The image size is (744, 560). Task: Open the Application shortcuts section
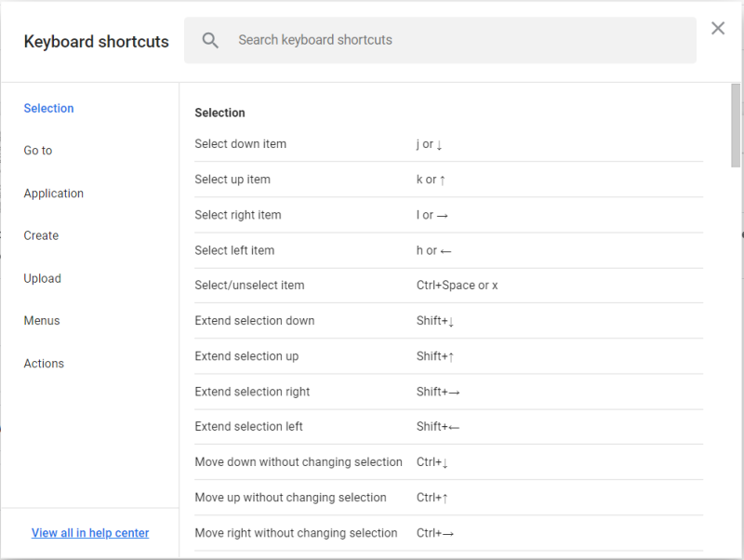(x=53, y=193)
